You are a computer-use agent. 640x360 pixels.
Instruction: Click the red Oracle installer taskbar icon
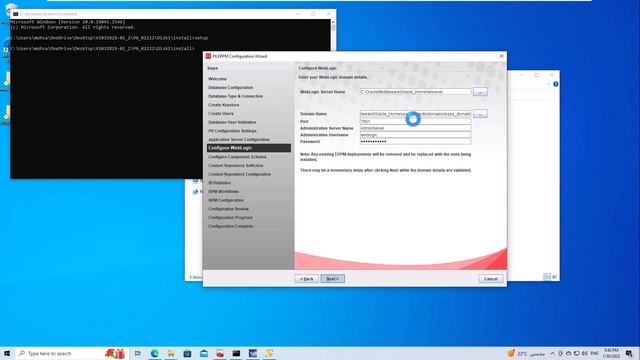tap(220, 353)
